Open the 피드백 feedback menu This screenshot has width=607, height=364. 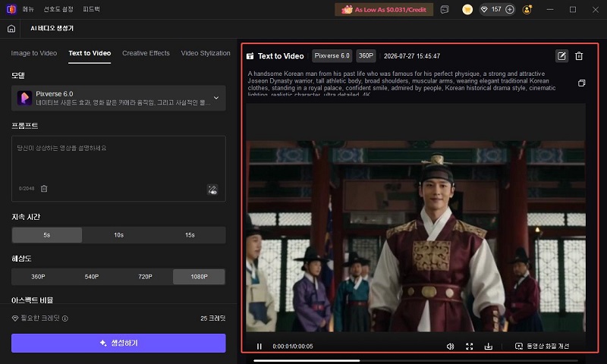[91, 9]
